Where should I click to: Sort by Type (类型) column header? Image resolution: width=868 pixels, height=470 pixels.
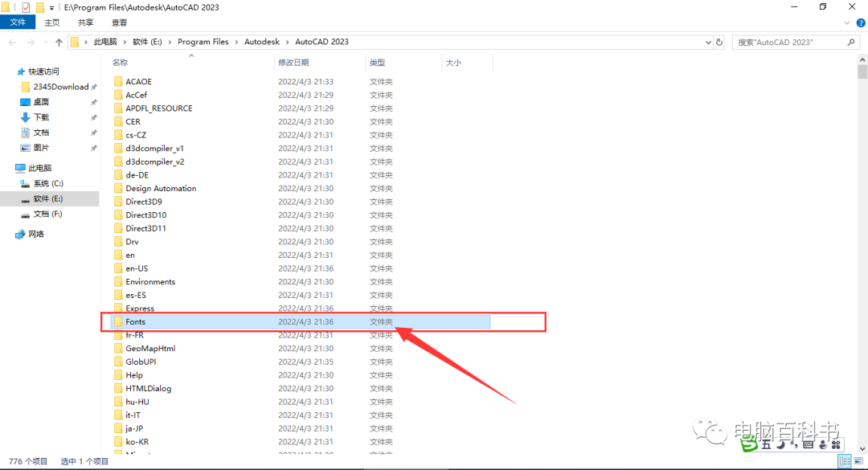tap(377, 63)
